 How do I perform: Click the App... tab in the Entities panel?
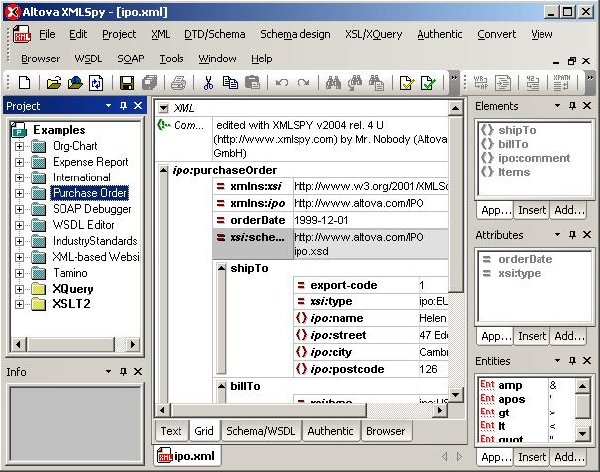pyautogui.click(x=496, y=457)
